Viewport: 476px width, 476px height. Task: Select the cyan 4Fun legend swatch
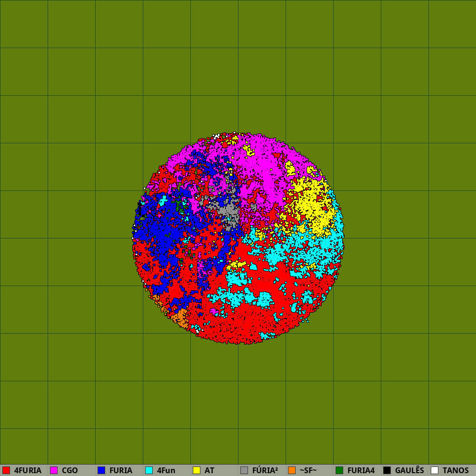(x=149, y=470)
